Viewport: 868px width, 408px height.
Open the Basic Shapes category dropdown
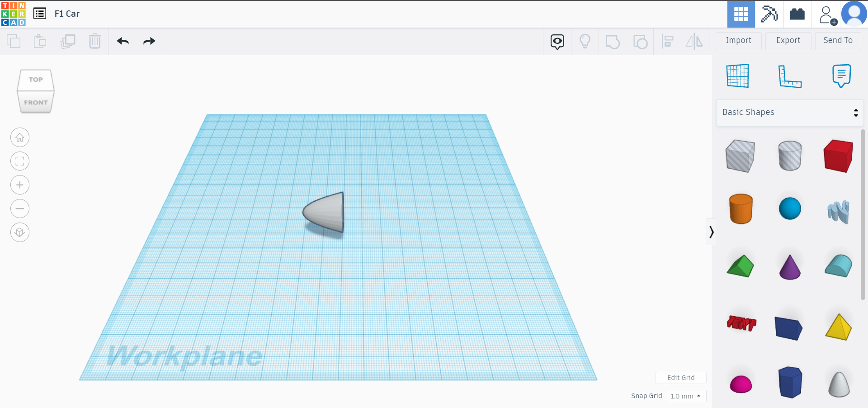tap(790, 113)
